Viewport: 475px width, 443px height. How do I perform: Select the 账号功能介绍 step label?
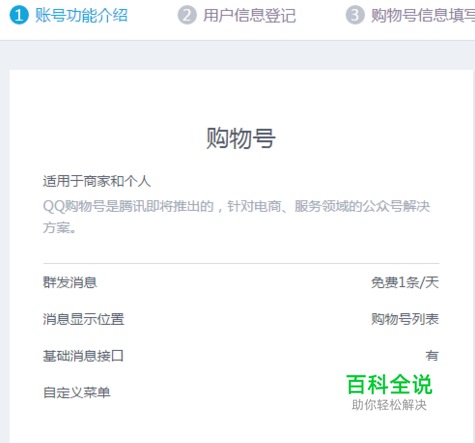(x=81, y=15)
